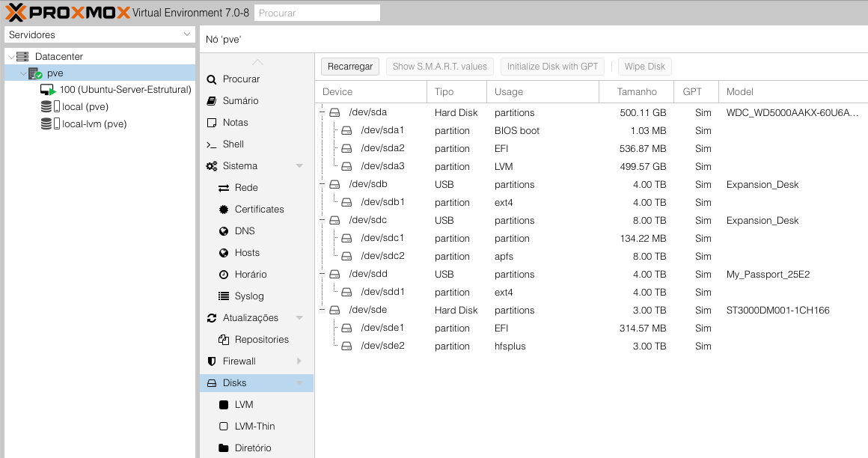
Task: Click the Procurar search field
Action: point(317,13)
